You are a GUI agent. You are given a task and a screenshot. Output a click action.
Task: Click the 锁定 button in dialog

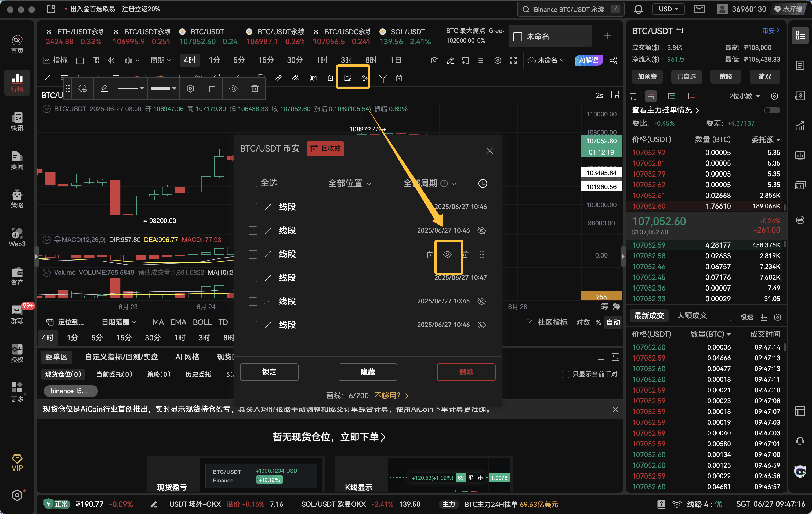269,372
